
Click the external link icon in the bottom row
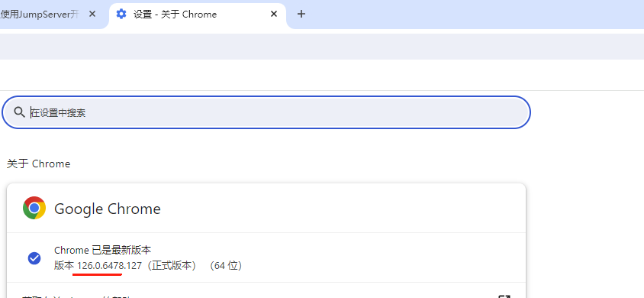pyautogui.click(x=504, y=296)
